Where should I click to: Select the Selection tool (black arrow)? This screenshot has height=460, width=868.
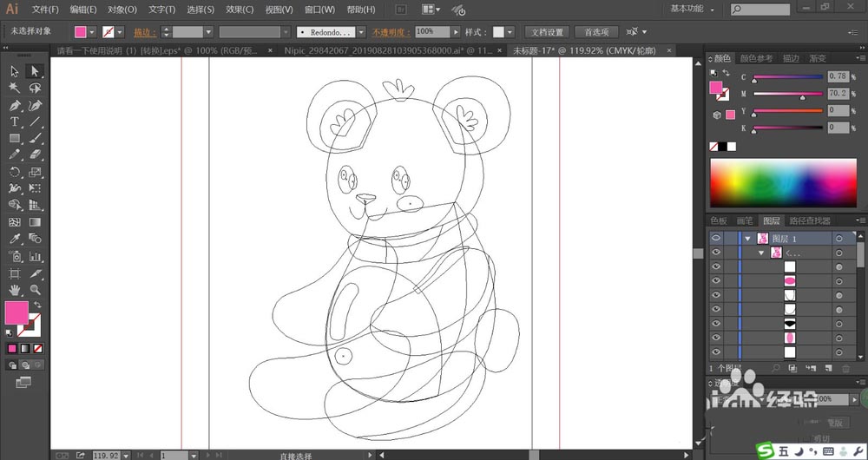pyautogui.click(x=15, y=71)
